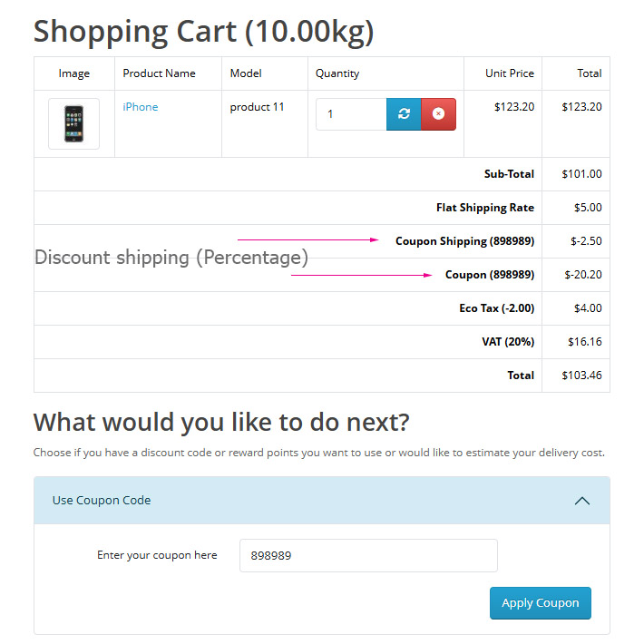Collapse coupon panel with the chevron arrow
Image resolution: width=644 pixels, height=644 pixels.
(582, 501)
